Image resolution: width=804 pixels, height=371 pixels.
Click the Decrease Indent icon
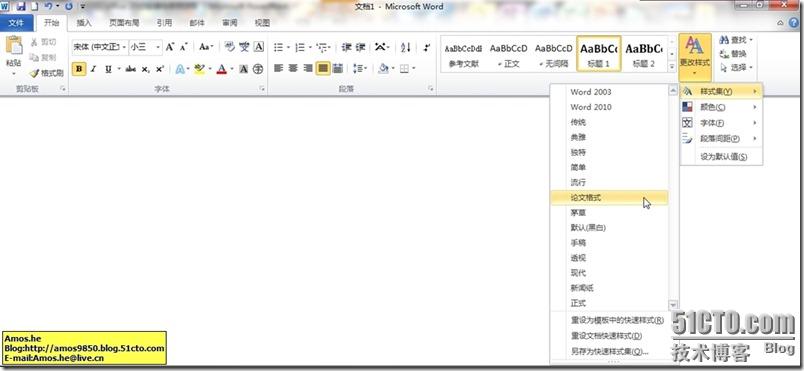(347, 47)
